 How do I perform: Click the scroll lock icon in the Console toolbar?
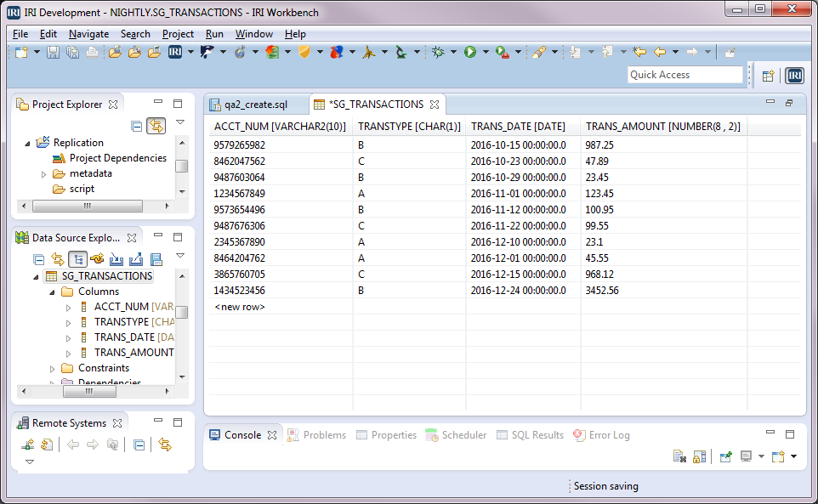[699, 456]
